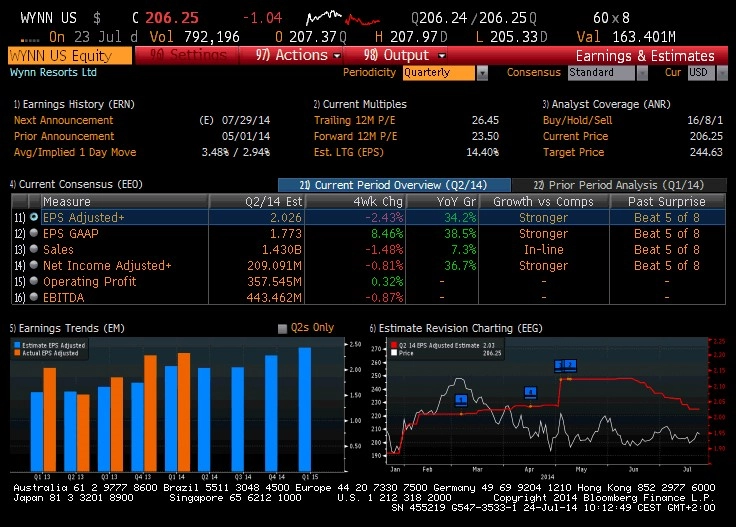Click orange Actual EPS Adjusted legend swatch
Image resolution: width=736 pixels, height=527 pixels.
pos(17,353)
